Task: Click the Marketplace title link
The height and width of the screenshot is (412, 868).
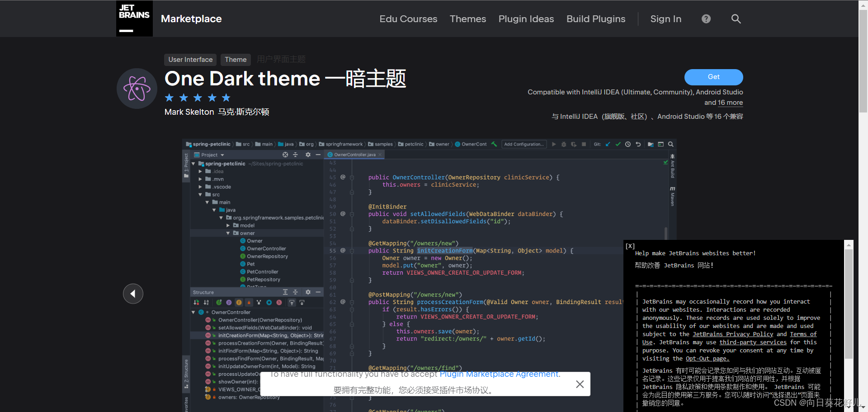Action: coord(191,19)
